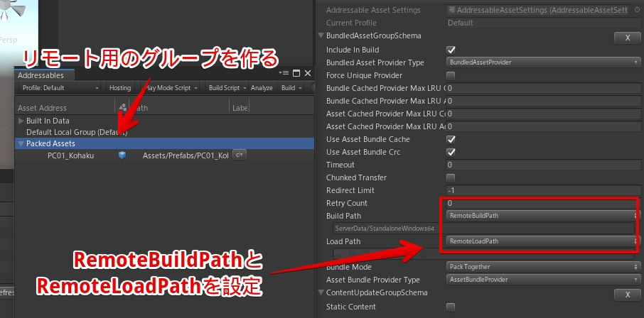
Task: Remove BundledAssetGroupSchema with the X button
Action: [627, 38]
